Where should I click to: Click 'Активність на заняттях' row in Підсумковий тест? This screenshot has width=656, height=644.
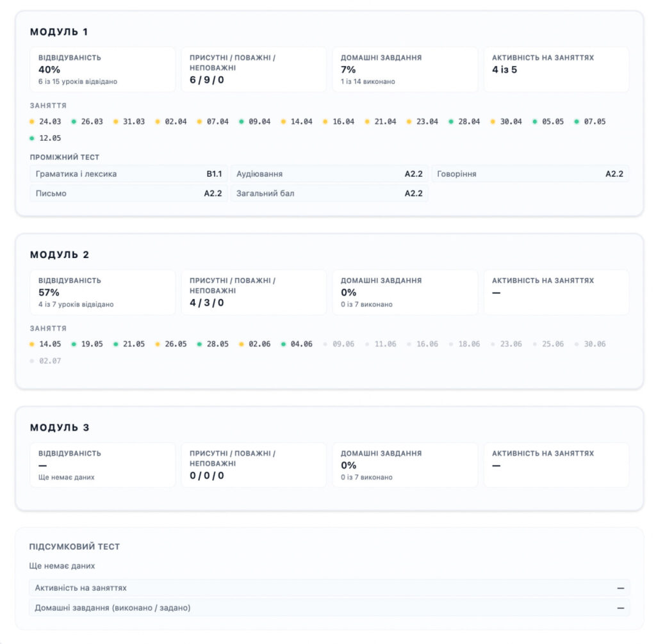(329, 588)
